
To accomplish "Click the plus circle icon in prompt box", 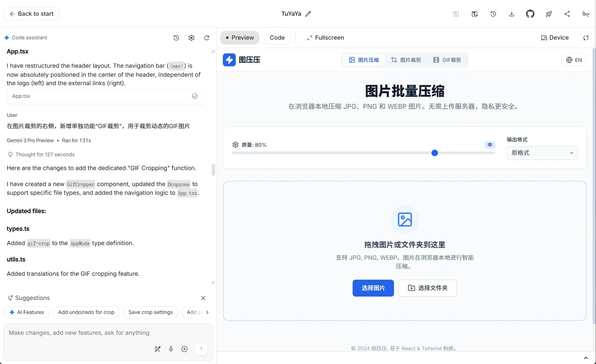I will coord(184,349).
